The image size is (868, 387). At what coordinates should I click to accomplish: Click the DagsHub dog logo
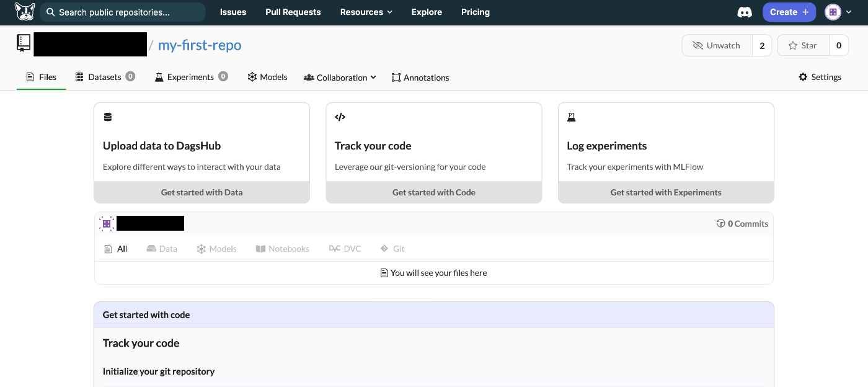pyautogui.click(x=25, y=12)
